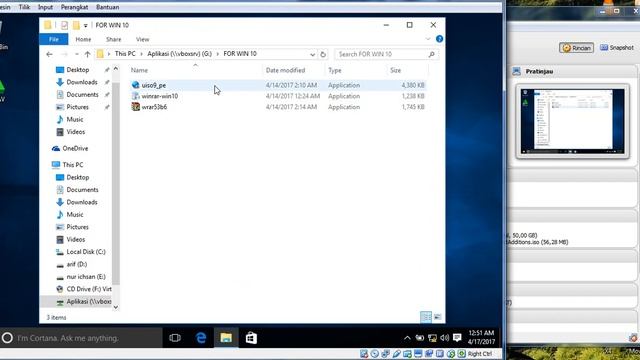This screenshot has height=360, width=640.
Task: Select CD Drive (F:) in sidebar
Action: tap(89, 289)
